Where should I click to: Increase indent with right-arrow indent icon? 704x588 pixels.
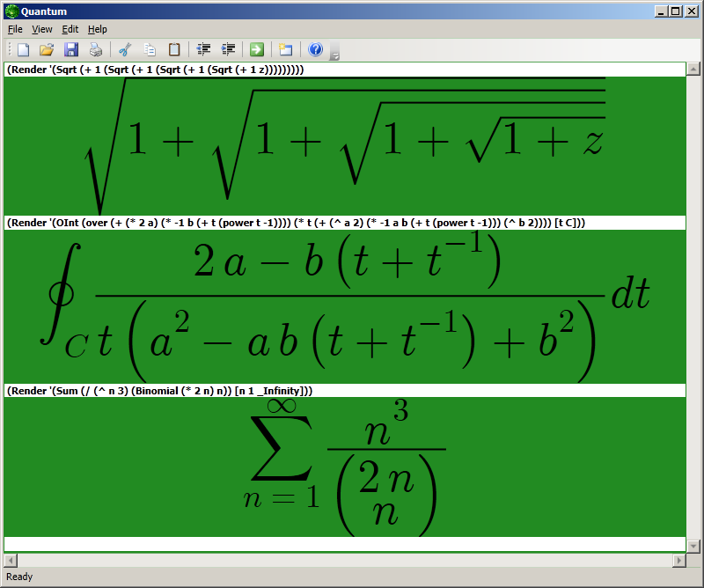pos(228,49)
